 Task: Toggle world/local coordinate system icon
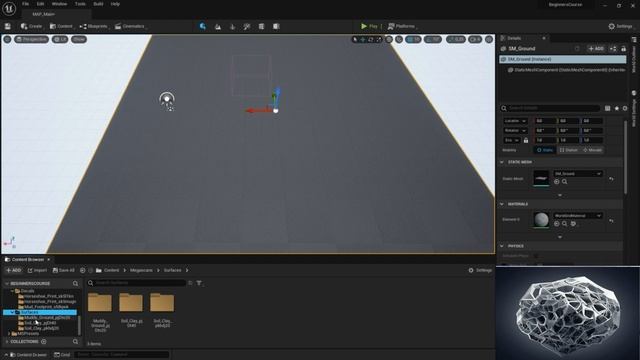(x=389, y=40)
